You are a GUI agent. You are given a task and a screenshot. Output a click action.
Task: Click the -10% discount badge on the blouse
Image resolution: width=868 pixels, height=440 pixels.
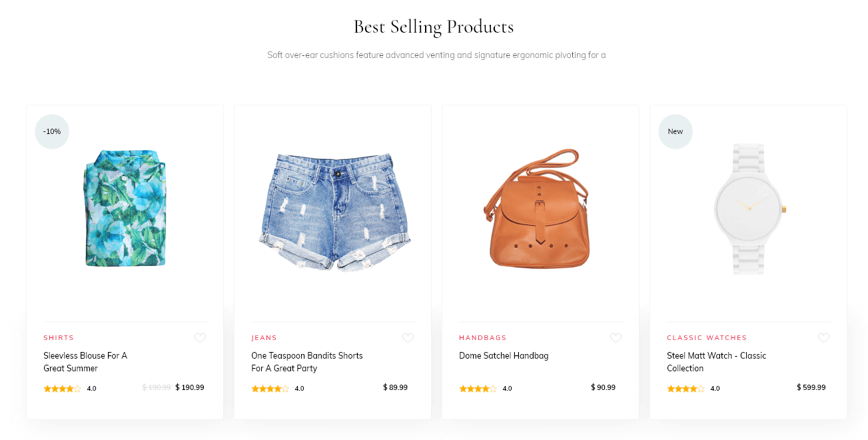(x=51, y=131)
